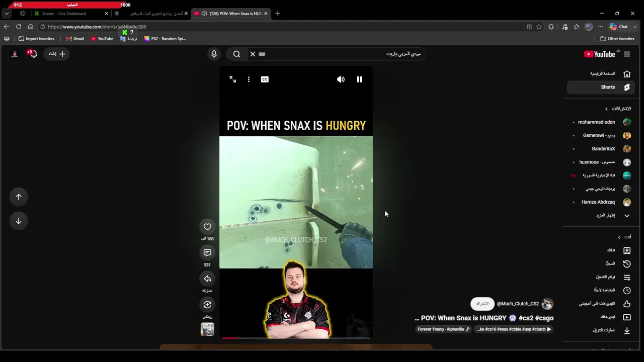This screenshot has width=644, height=362.
Task: Add this page to favorites star
Action: (539, 27)
